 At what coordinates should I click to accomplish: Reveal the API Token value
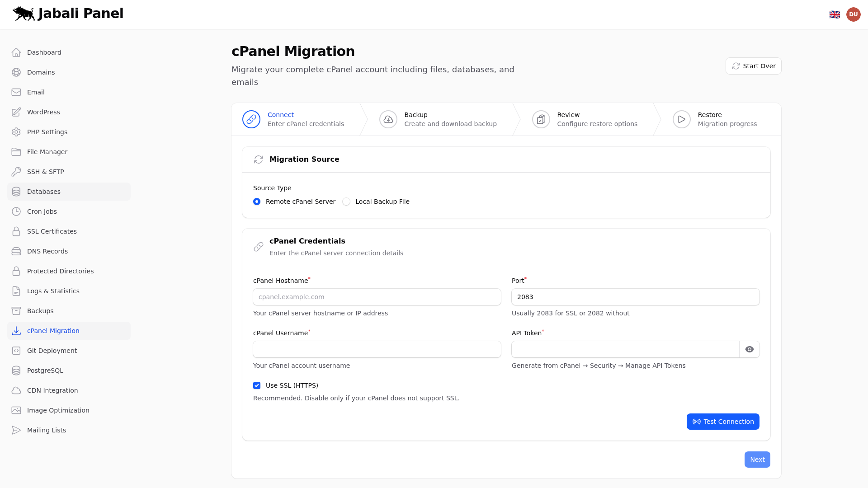[x=750, y=349]
